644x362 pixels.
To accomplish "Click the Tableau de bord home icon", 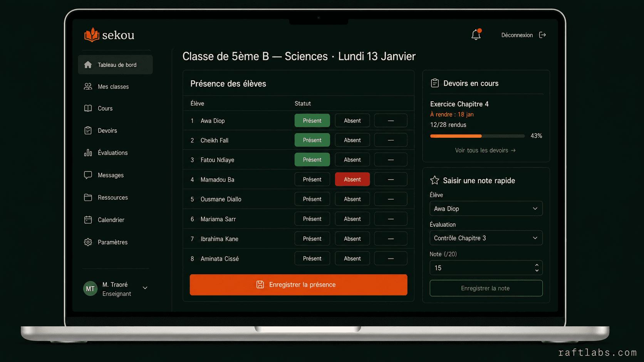I will tap(88, 65).
